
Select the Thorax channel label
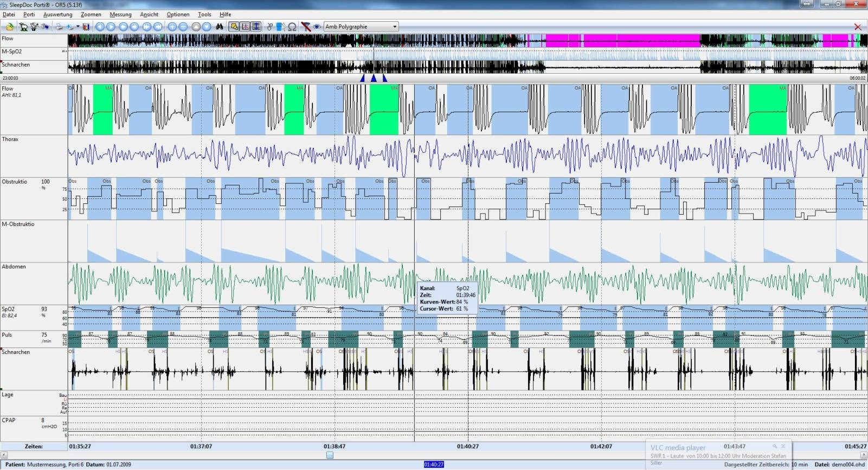click(10, 139)
